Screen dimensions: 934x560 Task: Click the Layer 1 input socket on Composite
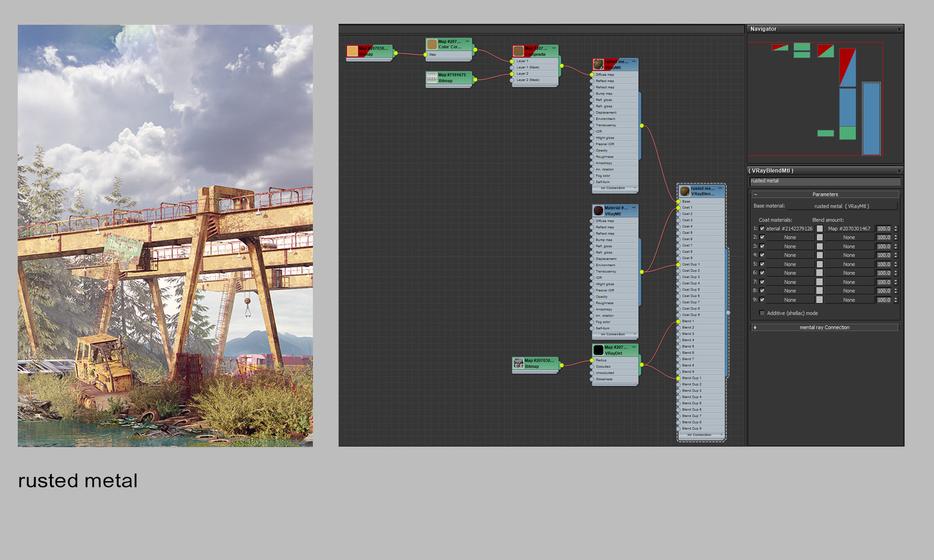pyautogui.click(x=512, y=61)
